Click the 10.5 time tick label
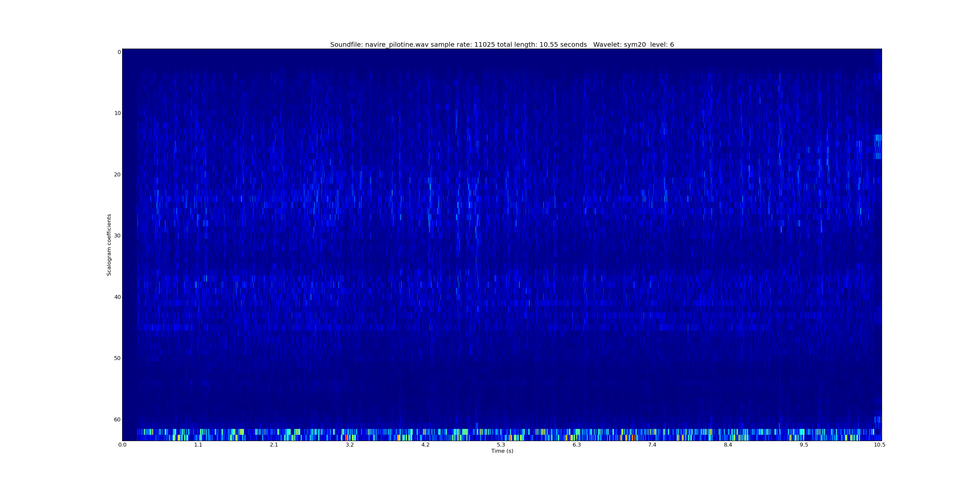The image size is (980, 490). 879,445
